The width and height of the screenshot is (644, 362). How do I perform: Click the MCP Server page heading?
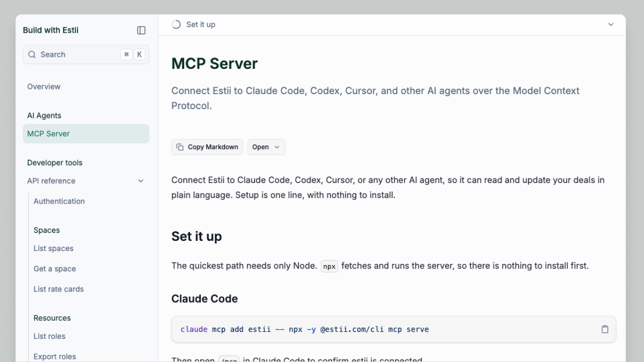pyautogui.click(x=215, y=64)
